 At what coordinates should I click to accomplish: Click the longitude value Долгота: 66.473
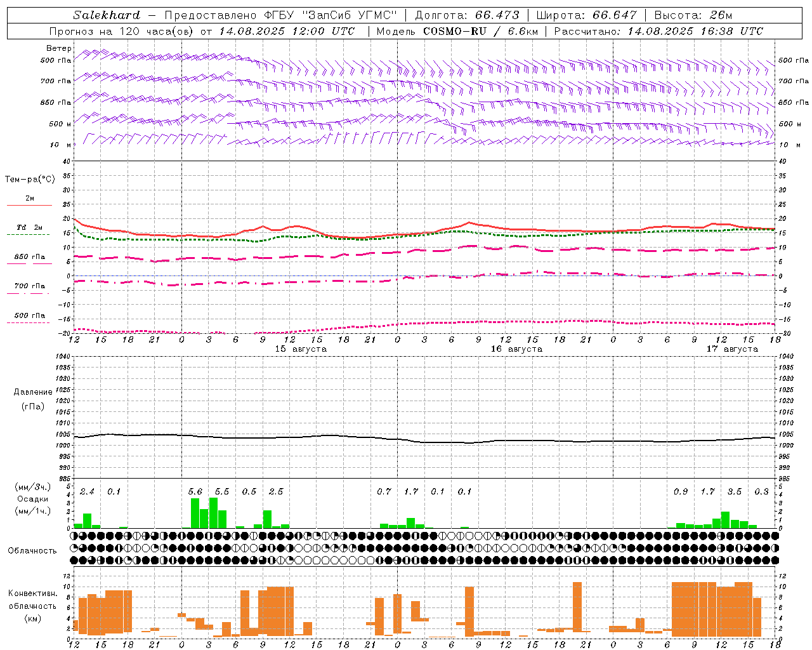467,15
